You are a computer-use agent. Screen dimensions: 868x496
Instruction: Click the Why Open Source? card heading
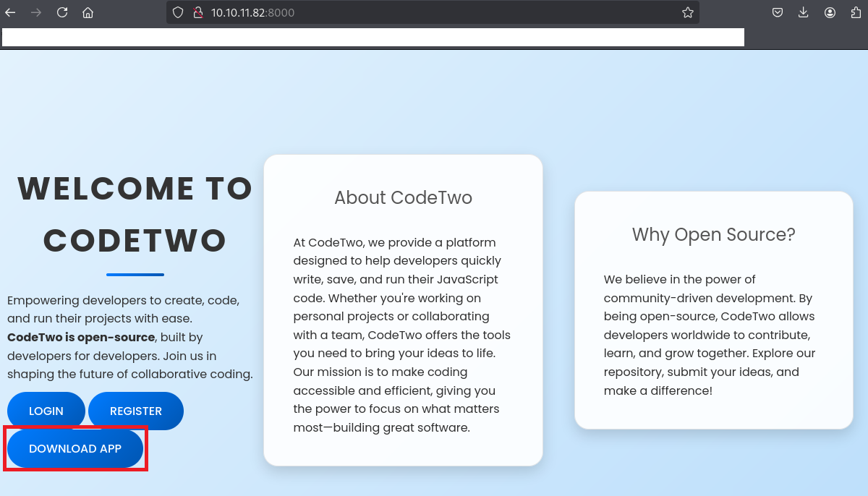click(713, 234)
